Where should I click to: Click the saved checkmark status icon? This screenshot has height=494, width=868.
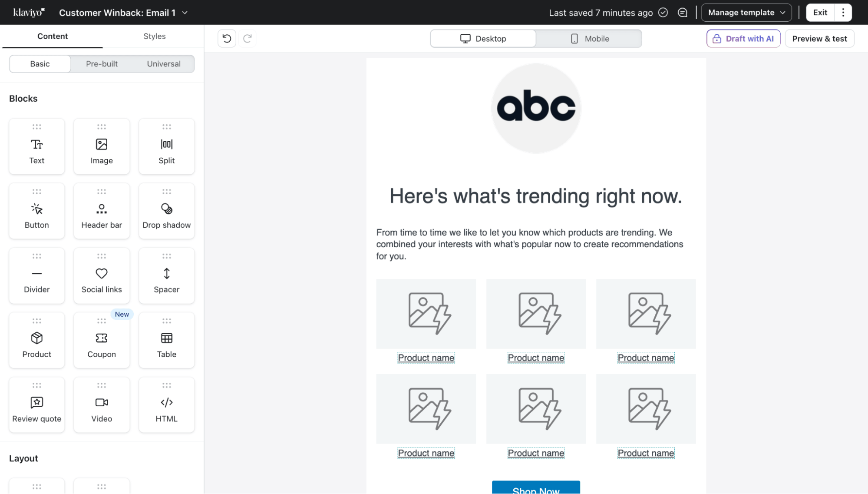pos(663,13)
